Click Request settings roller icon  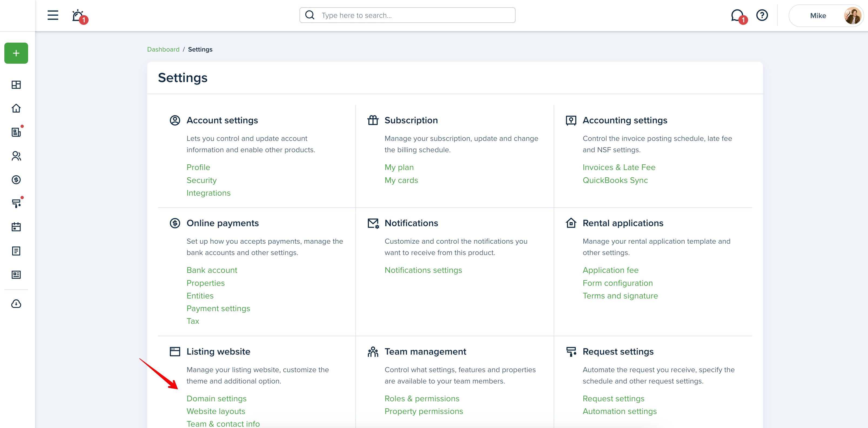pyautogui.click(x=571, y=352)
